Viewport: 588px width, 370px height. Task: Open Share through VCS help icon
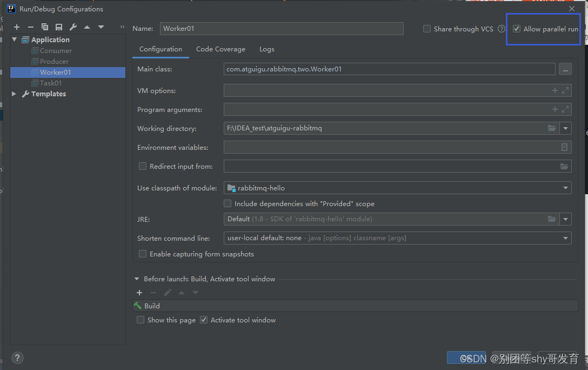(x=502, y=29)
